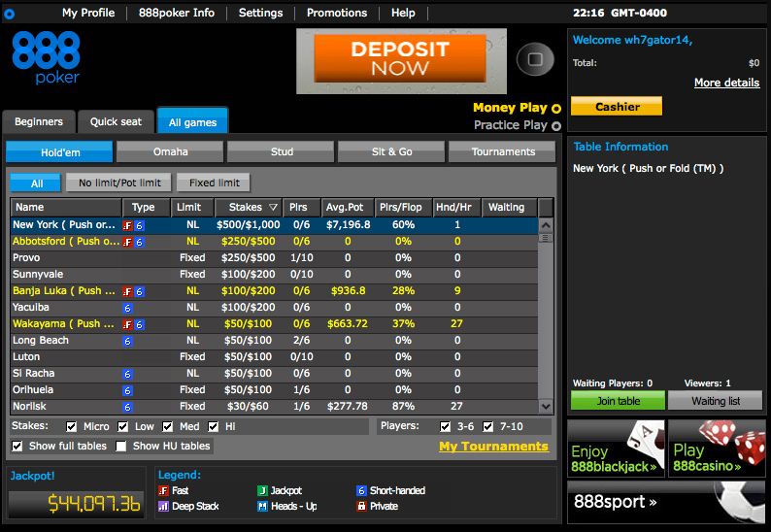Enable Show HU tables checkbox
This screenshot has width=771, height=532.
[x=121, y=446]
